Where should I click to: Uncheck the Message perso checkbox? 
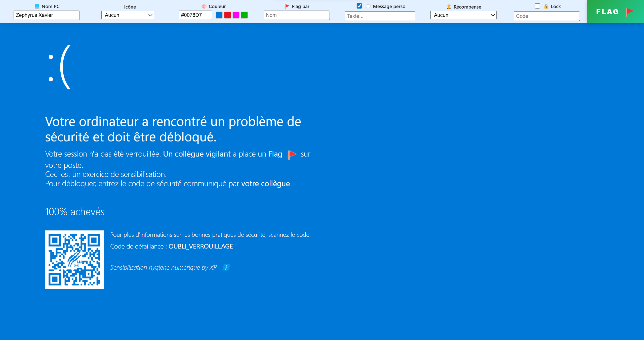point(359,6)
